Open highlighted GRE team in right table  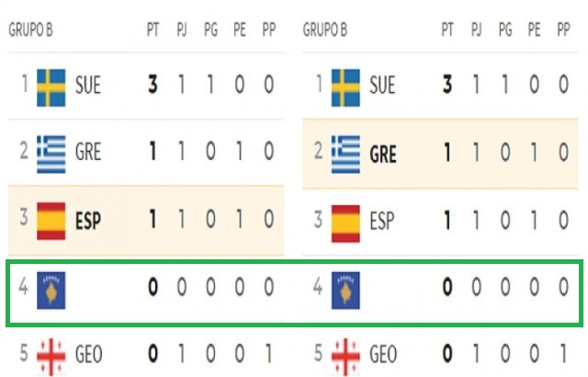(x=381, y=154)
